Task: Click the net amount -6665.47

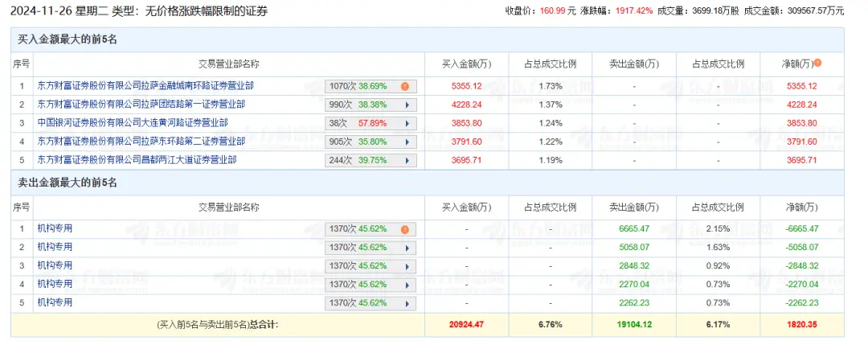Action: 801,229
